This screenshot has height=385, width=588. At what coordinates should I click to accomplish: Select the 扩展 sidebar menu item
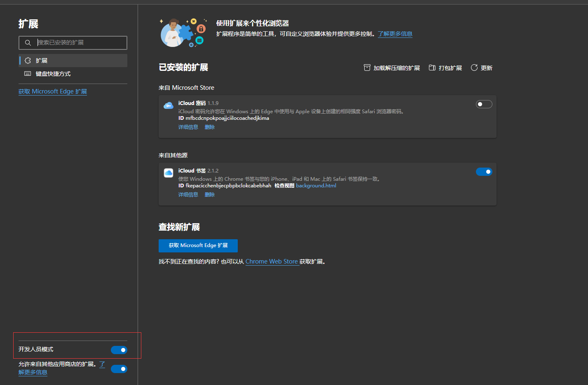click(x=73, y=61)
